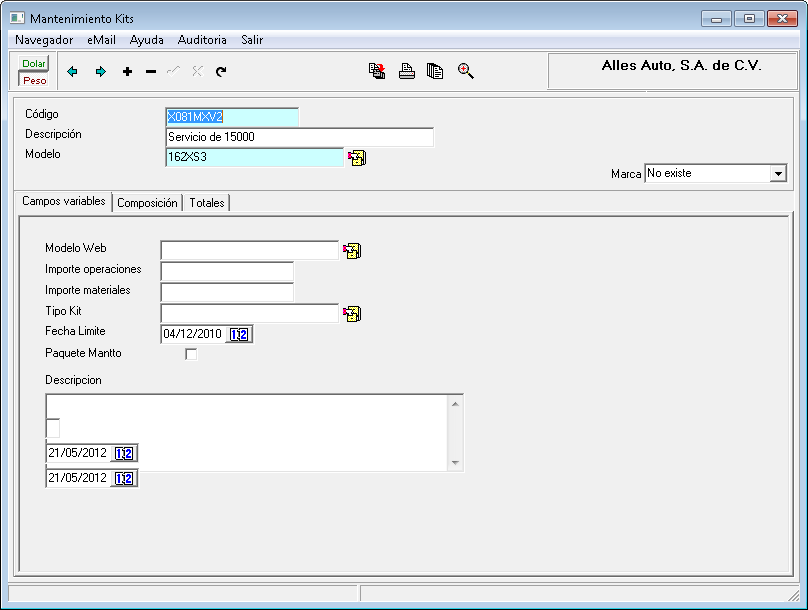Open lookup icon next to Tipo Kit
The width and height of the screenshot is (808, 610).
[352, 314]
